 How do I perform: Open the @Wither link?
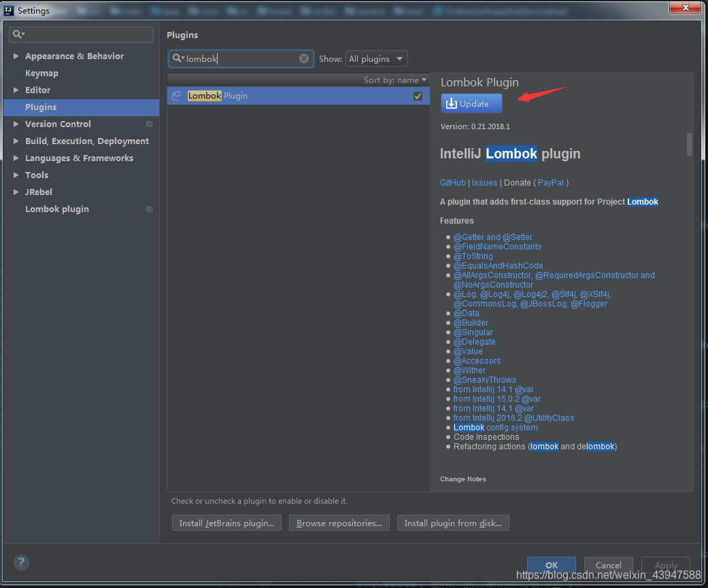(469, 370)
